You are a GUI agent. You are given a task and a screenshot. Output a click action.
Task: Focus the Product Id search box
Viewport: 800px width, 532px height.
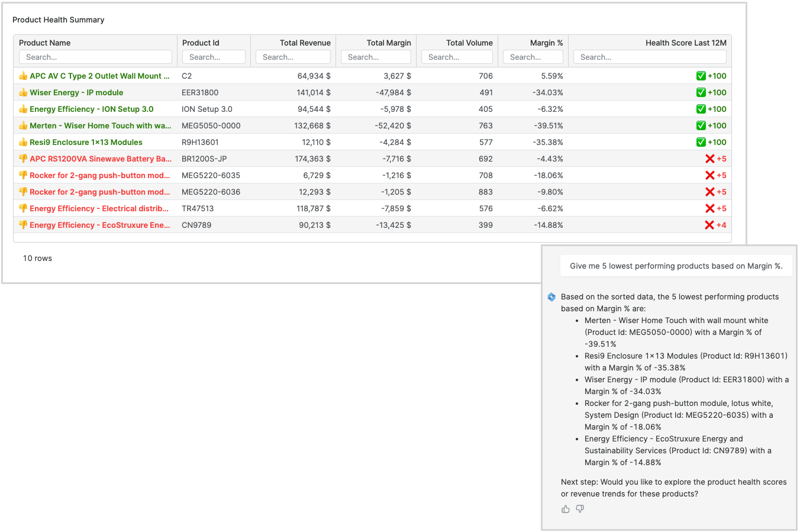pos(214,57)
